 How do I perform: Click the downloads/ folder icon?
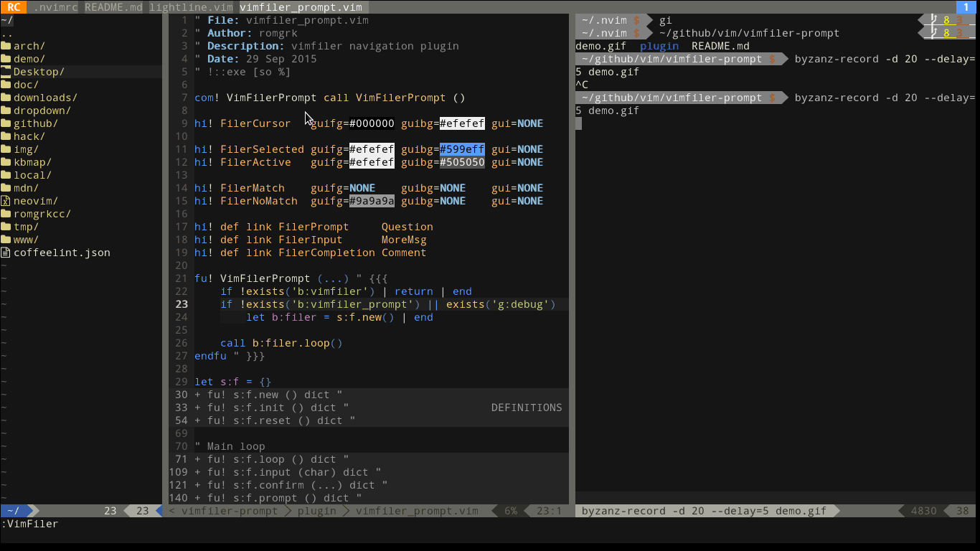[6, 98]
